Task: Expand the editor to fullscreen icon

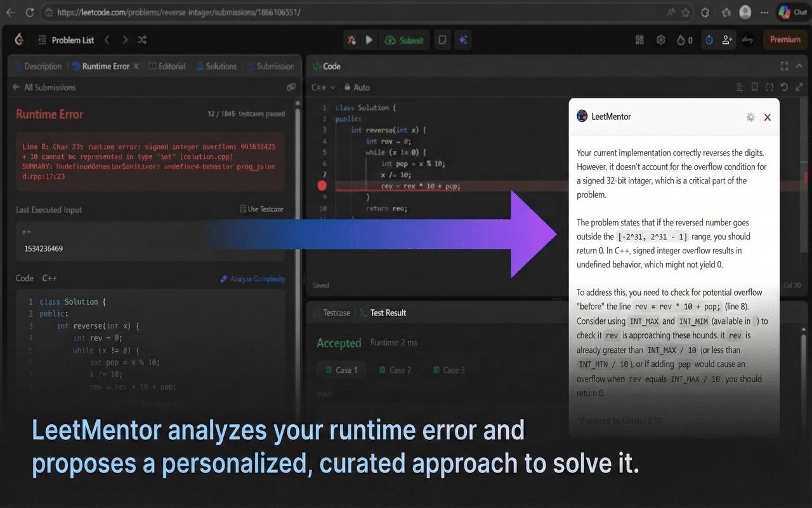Action: point(798,87)
